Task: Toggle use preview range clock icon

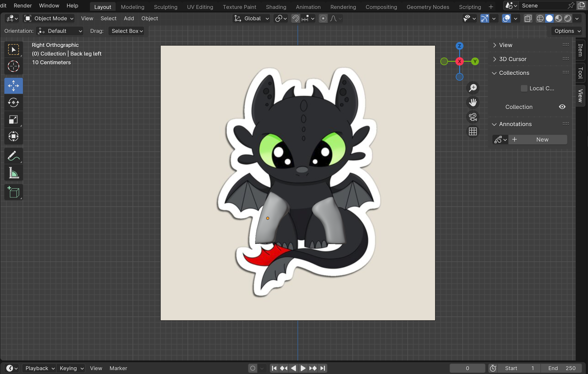Action: (493, 368)
